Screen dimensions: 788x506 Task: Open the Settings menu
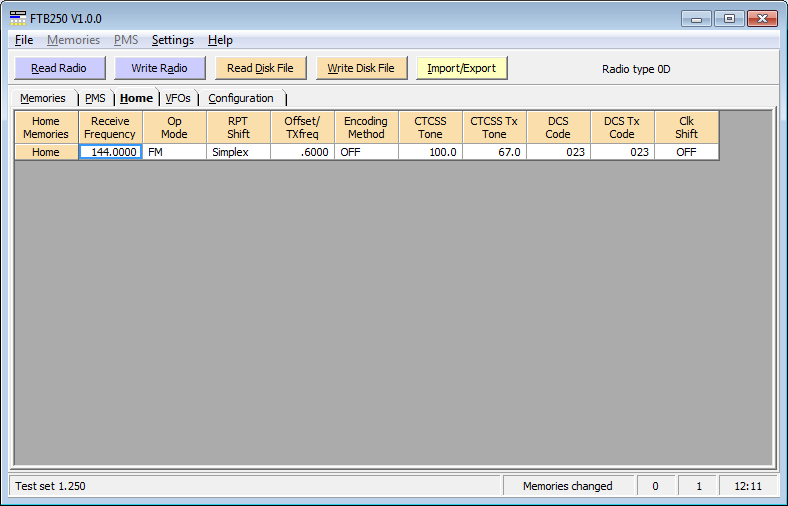pyautogui.click(x=173, y=40)
